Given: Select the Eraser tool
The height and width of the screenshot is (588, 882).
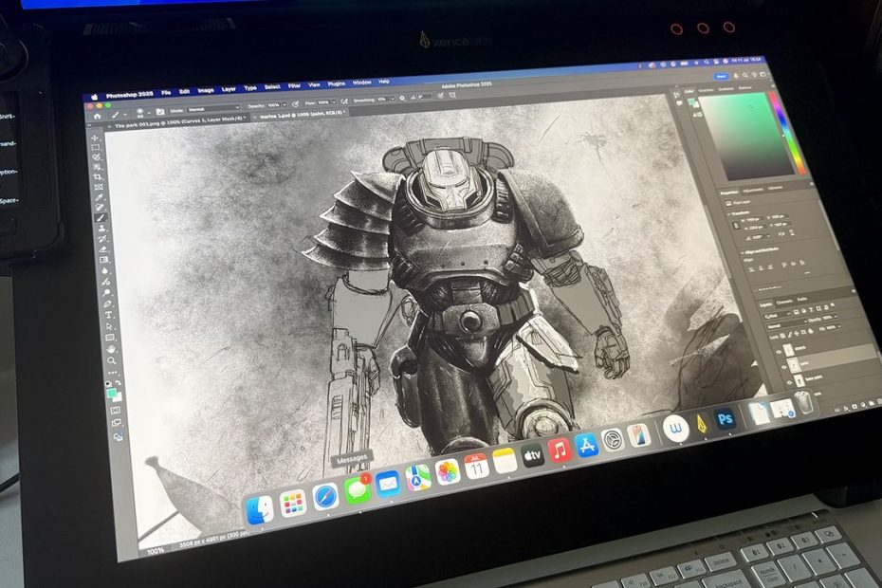Looking at the screenshot, I should click(x=104, y=249).
